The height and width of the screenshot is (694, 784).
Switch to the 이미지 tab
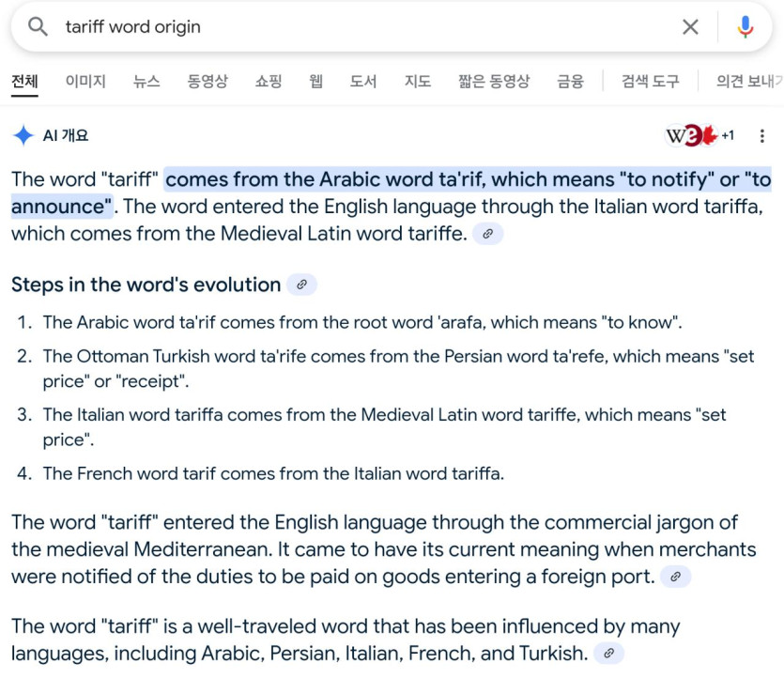click(x=85, y=82)
